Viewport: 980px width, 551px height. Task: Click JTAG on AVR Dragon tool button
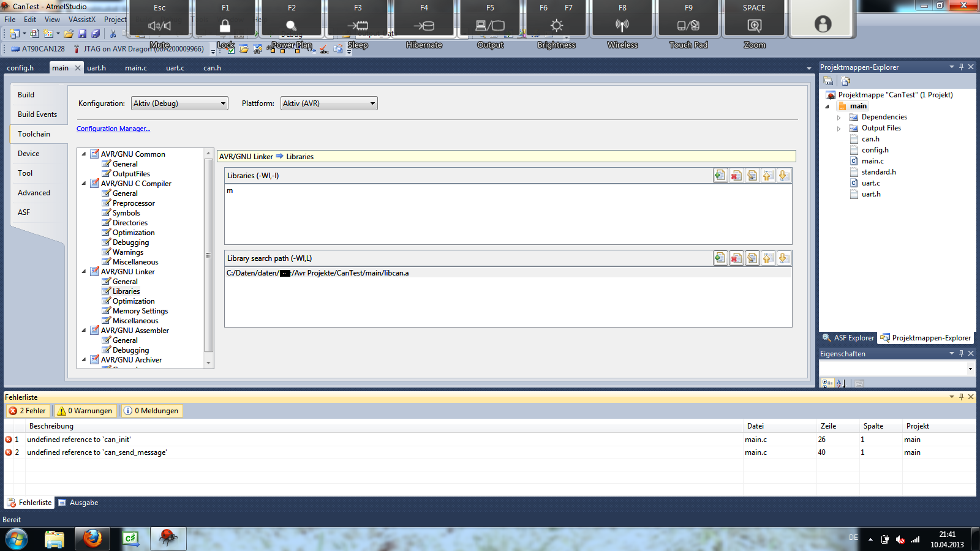(x=138, y=49)
